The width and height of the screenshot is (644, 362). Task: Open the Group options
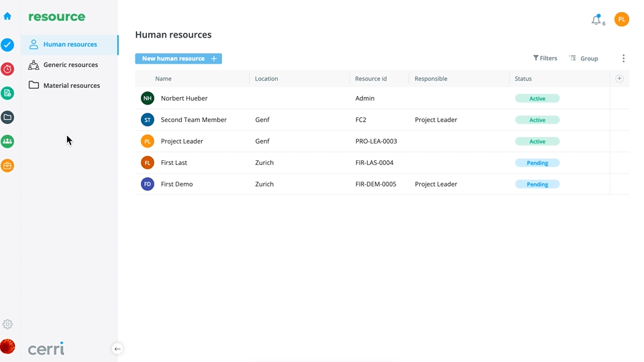click(x=584, y=58)
